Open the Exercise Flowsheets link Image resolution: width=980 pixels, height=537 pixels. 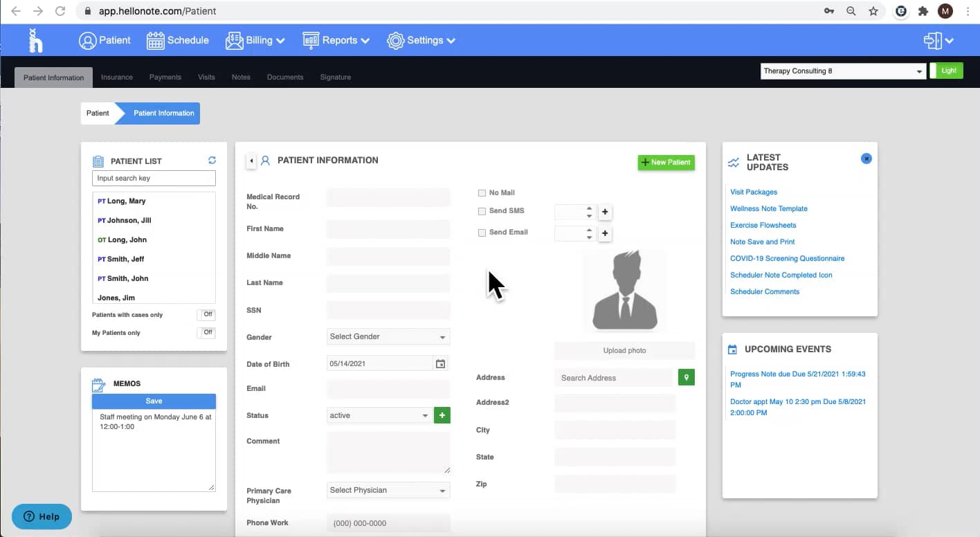[763, 226]
